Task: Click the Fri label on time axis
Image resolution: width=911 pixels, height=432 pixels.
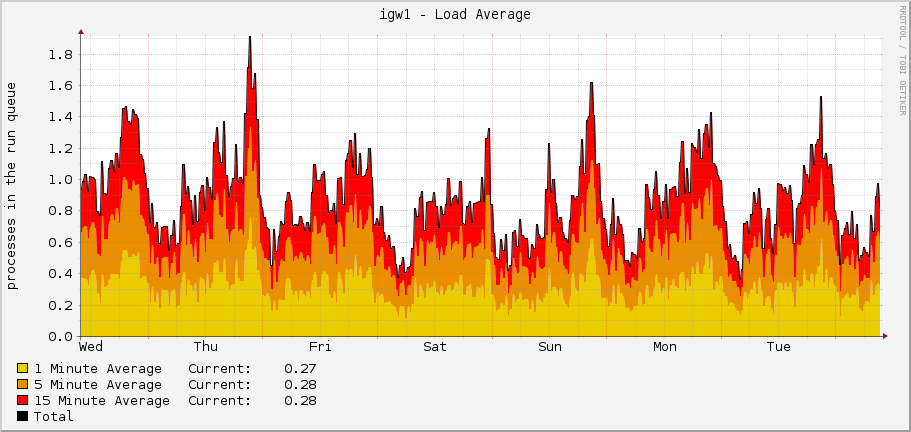Action: point(320,347)
